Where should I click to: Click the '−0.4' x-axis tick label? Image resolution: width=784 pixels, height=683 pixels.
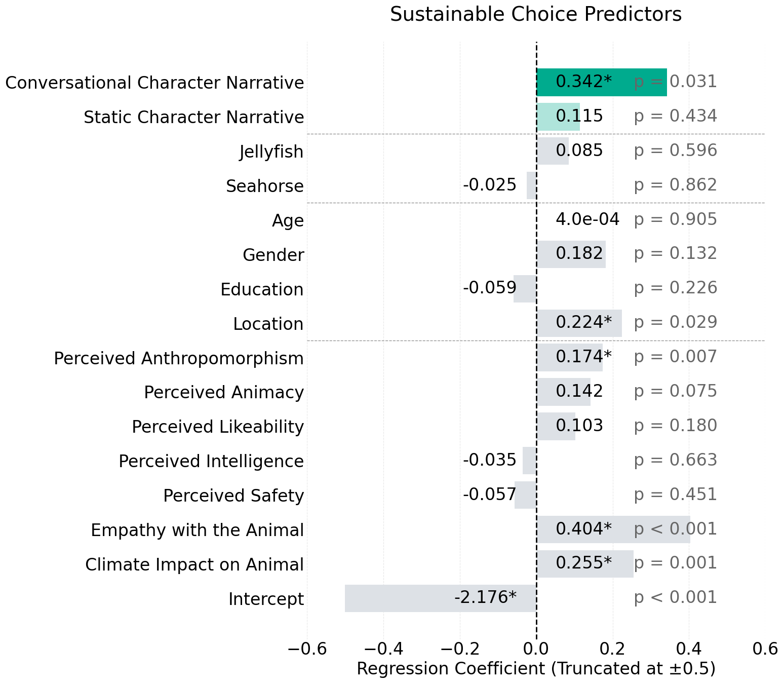click(x=383, y=649)
